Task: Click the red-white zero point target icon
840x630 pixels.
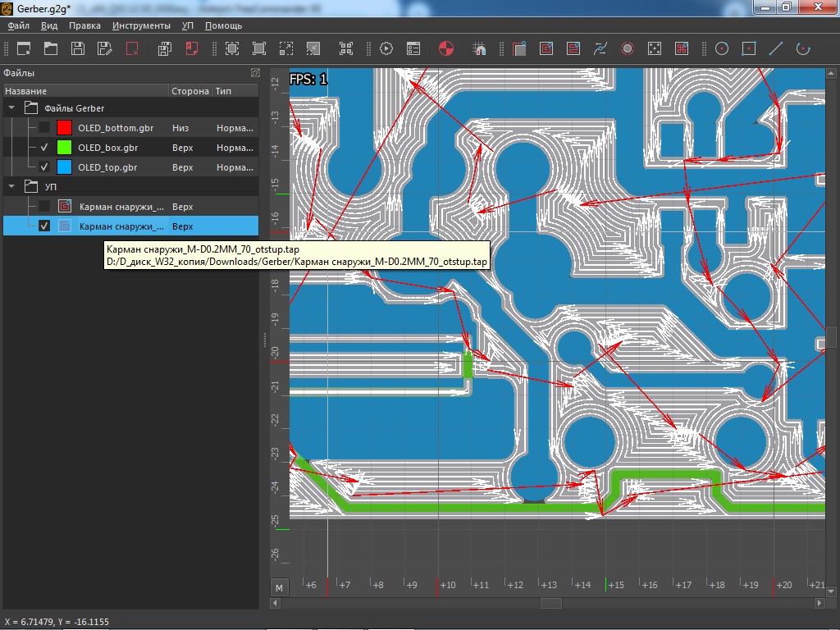Action: 446,48
